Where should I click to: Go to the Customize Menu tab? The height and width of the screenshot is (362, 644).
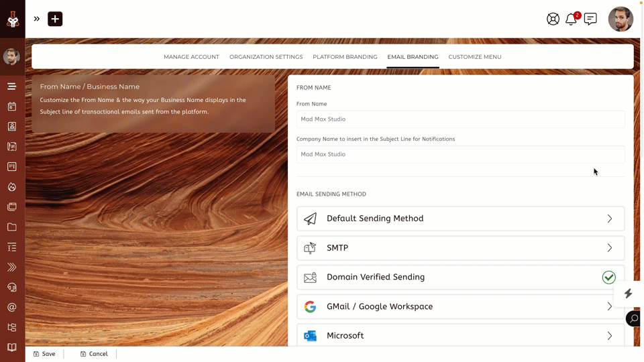coord(474,57)
